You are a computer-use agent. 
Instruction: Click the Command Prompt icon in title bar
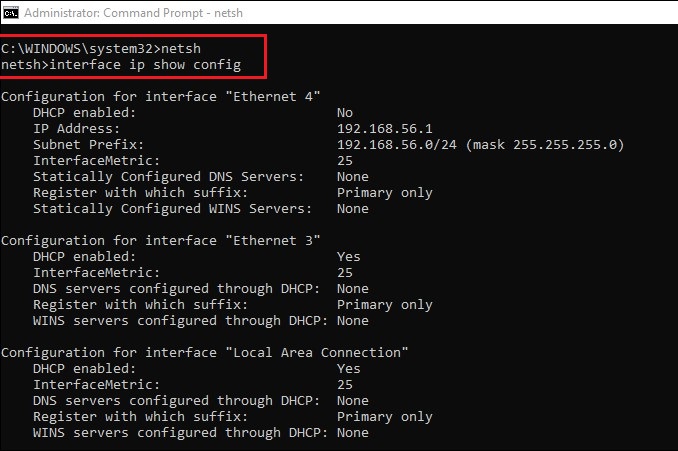coord(10,11)
